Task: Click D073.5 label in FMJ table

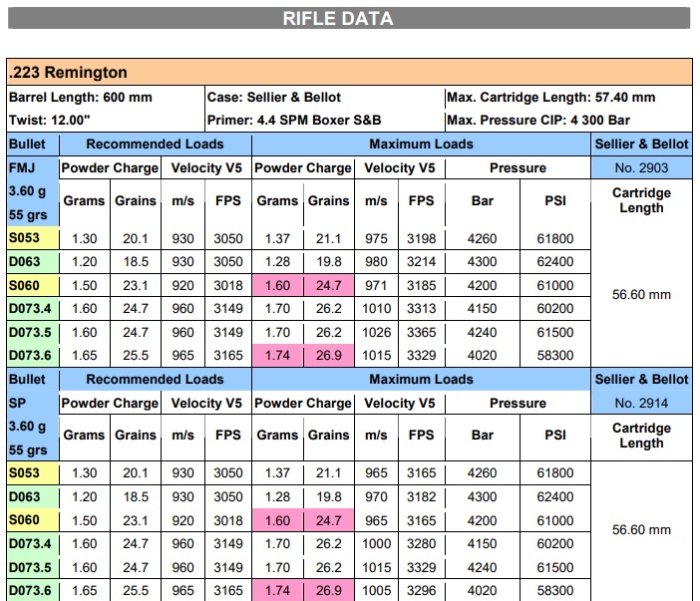Action: (30, 333)
